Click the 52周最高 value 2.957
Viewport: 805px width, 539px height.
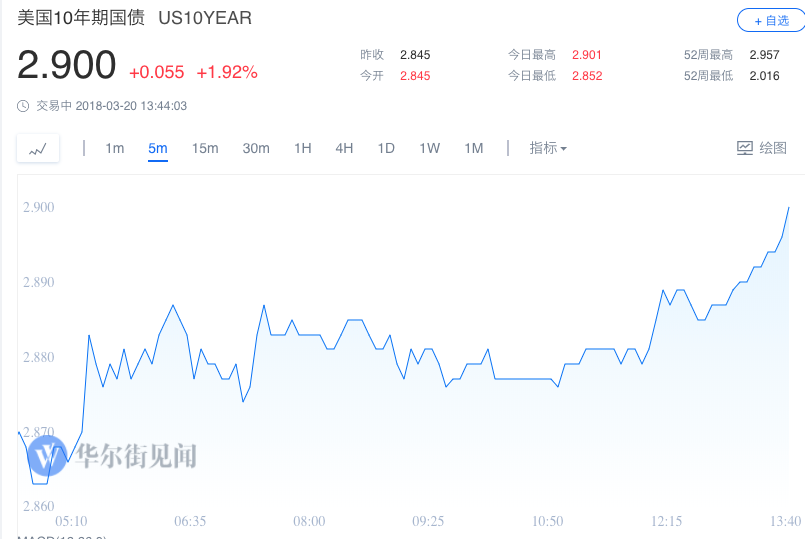tap(764, 55)
